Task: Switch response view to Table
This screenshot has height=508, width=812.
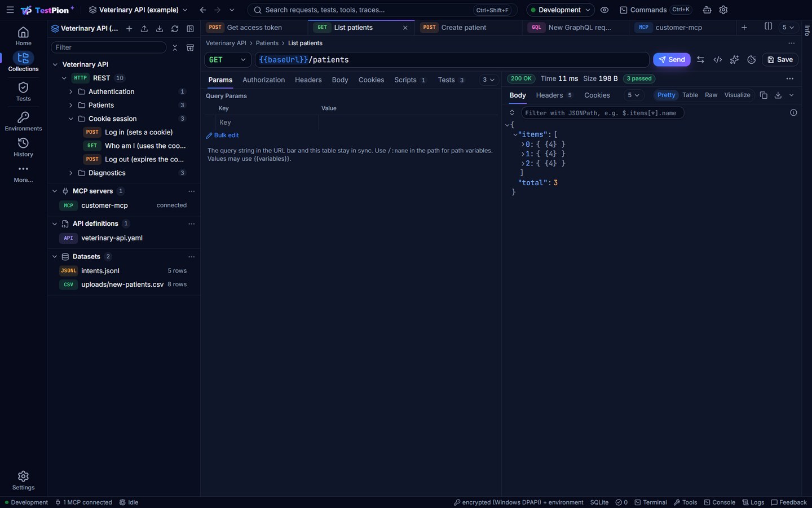Action: coord(690,95)
